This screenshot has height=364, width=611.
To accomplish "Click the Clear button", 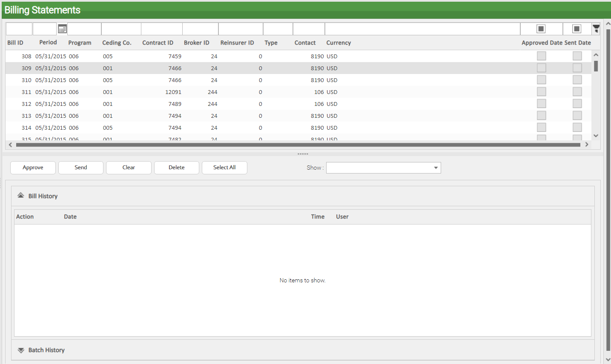I will 129,168.
